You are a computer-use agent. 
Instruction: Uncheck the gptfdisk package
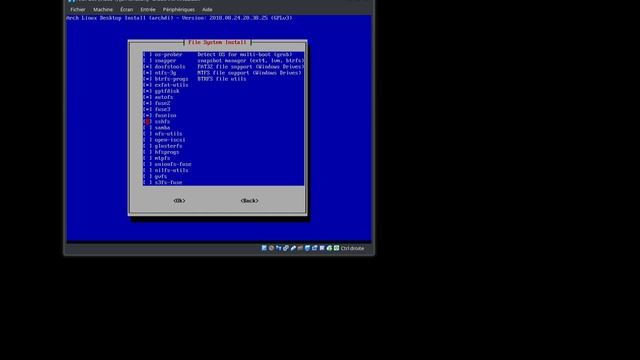pyautogui.click(x=148, y=91)
